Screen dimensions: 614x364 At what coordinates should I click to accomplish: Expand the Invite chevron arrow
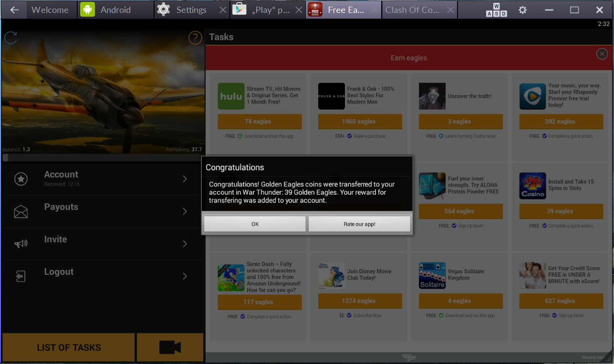tap(185, 244)
